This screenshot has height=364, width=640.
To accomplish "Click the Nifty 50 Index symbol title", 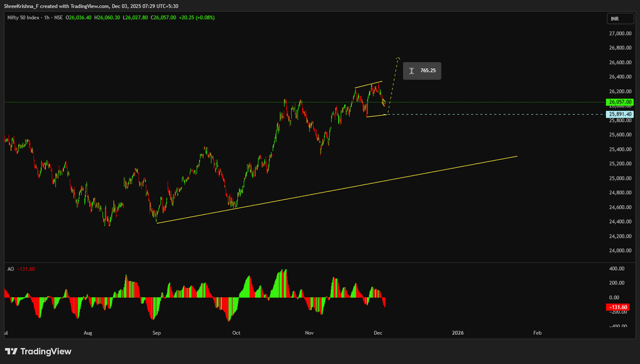I will pyautogui.click(x=23, y=18).
